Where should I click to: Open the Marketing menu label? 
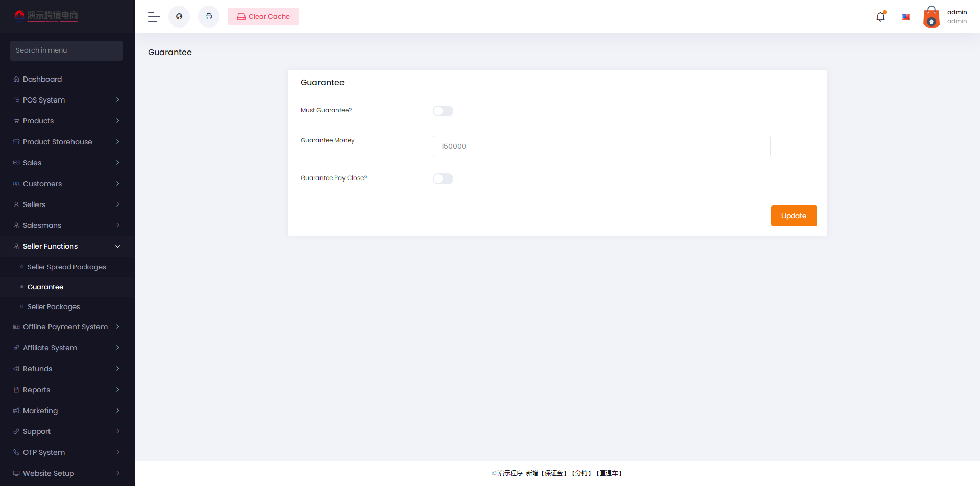point(40,411)
